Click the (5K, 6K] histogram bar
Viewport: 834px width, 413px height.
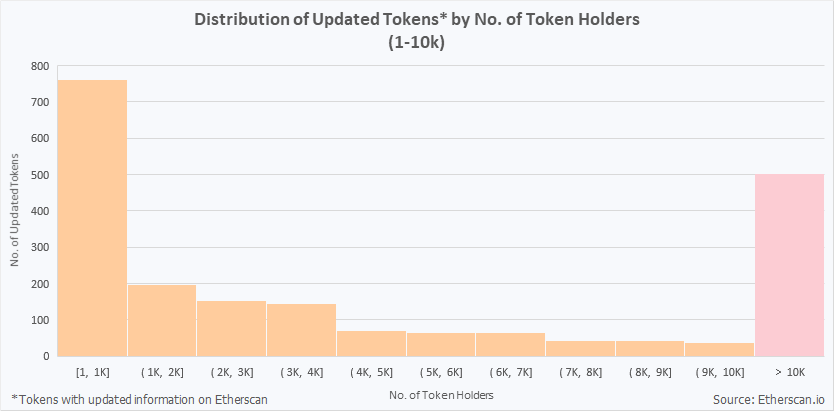pos(441,344)
